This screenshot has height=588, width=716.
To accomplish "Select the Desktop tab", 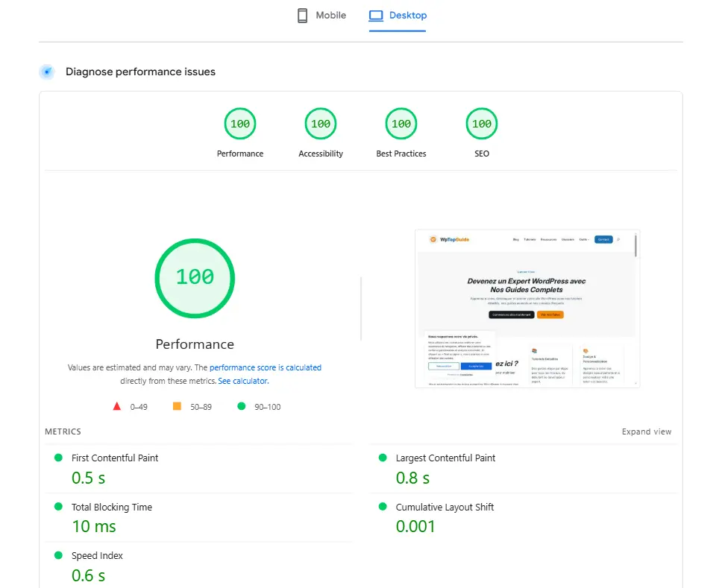I will pos(398,16).
